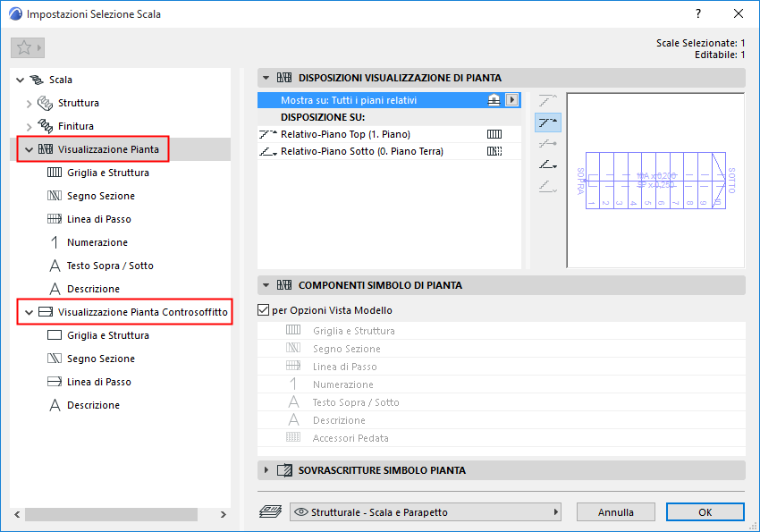Image resolution: width=760 pixels, height=532 pixels.
Task: Open Griglia e Struttura under Visualizzazione Pianta
Action: 108,173
